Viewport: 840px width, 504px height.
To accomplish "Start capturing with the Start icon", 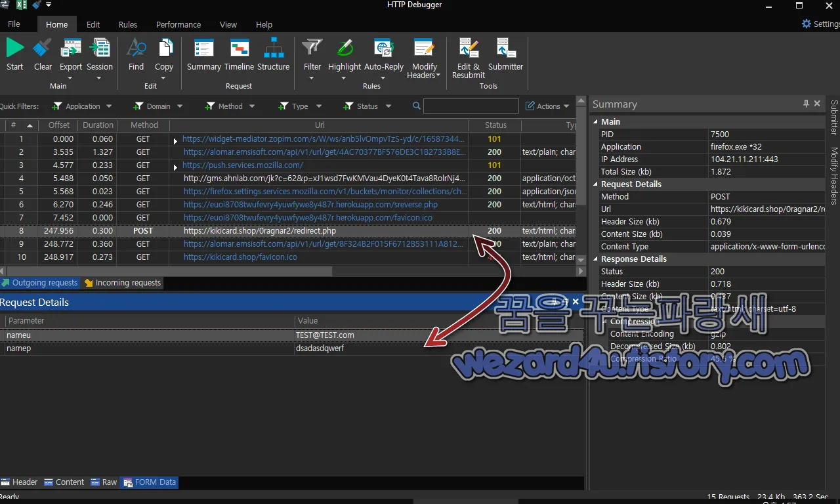I will point(14,54).
